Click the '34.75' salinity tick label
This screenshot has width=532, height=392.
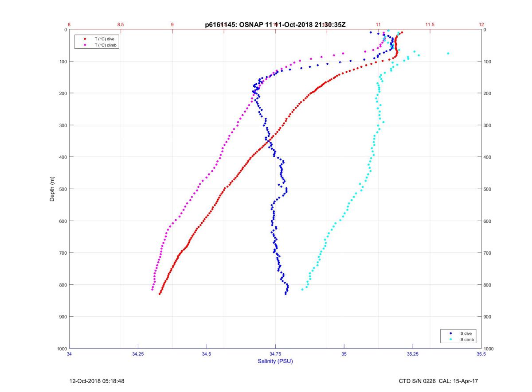[275, 354]
